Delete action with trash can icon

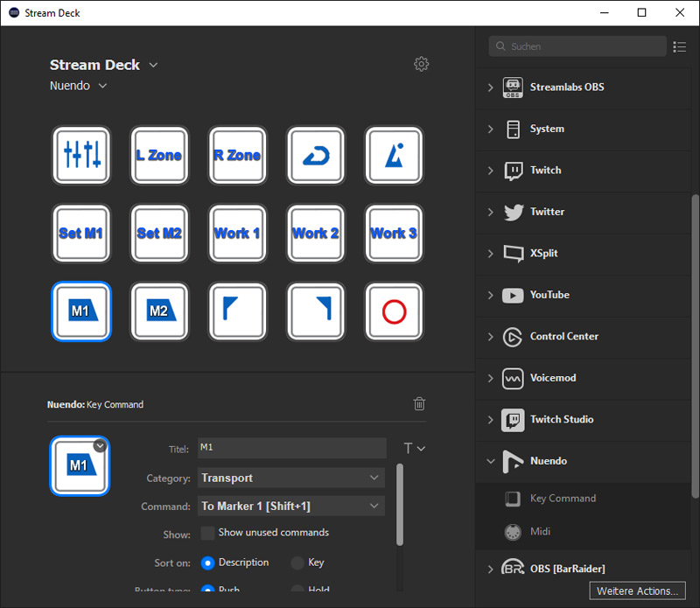420,403
